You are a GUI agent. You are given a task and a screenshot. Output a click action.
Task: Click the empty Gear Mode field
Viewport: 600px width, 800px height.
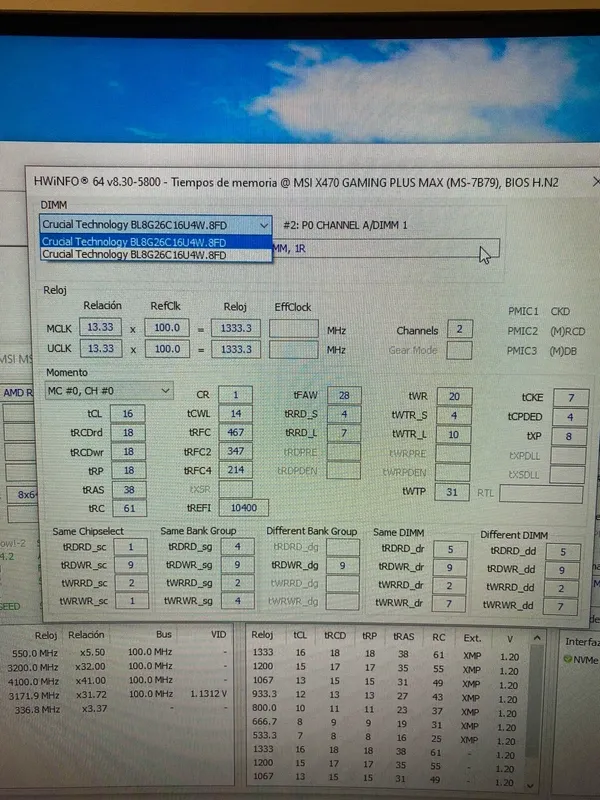[459, 351]
